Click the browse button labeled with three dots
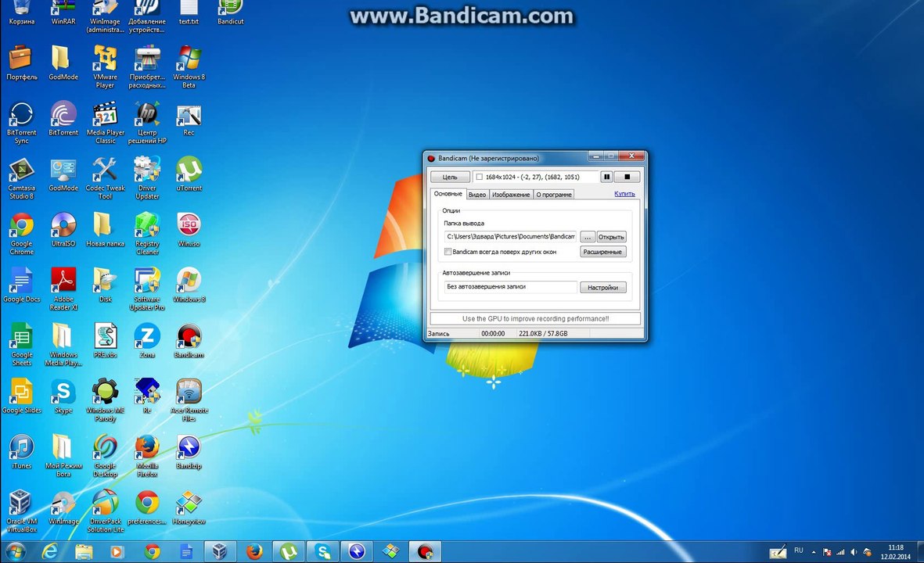This screenshot has width=924, height=563. (x=587, y=237)
